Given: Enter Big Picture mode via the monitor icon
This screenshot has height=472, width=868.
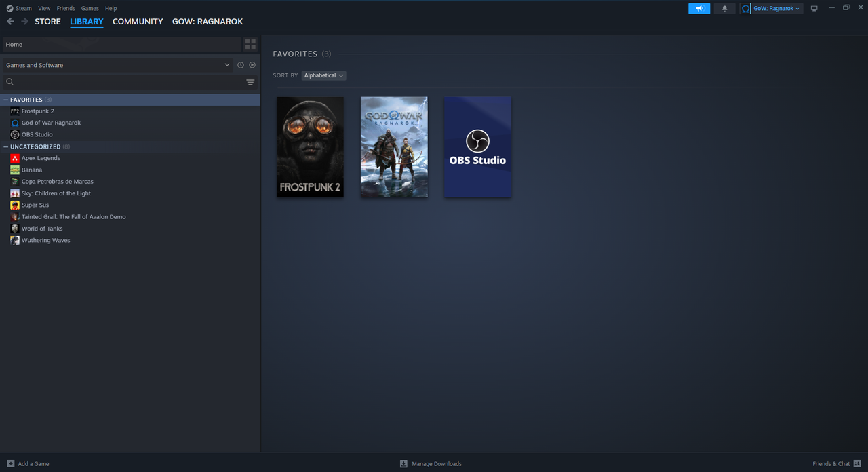Looking at the screenshot, I should click(x=814, y=8).
